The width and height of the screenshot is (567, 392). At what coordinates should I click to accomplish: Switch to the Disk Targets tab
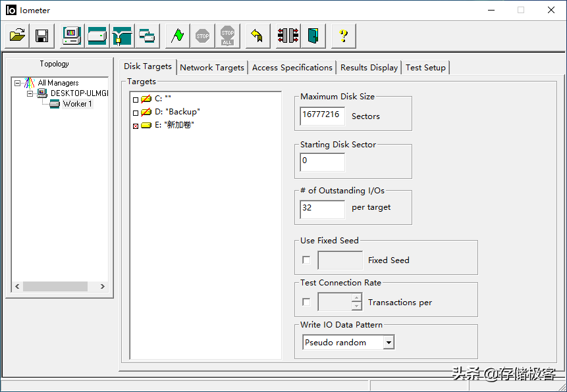click(x=148, y=66)
